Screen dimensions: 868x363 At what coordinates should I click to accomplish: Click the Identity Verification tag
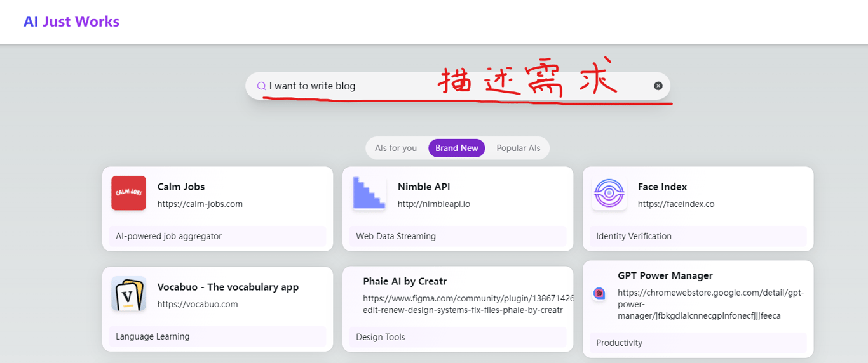click(698, 236)
